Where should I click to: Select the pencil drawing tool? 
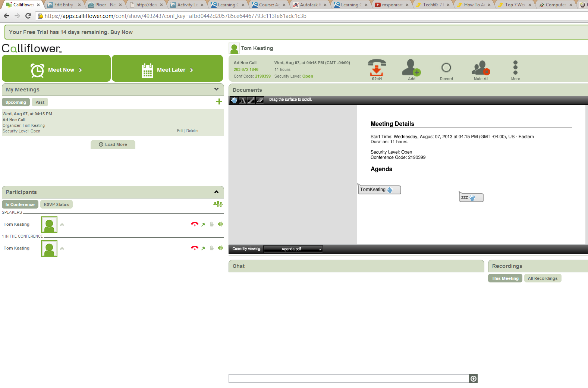[x=251, y=100]
